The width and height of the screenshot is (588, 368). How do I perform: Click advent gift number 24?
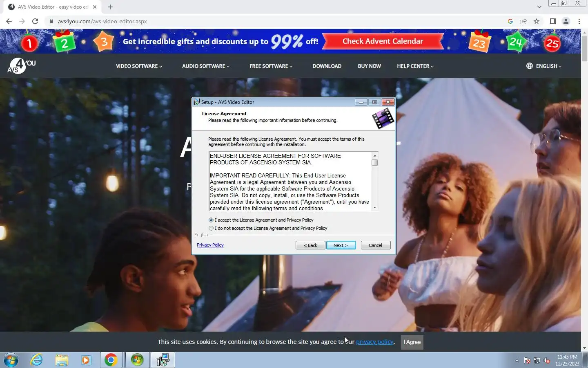[516, 42]
